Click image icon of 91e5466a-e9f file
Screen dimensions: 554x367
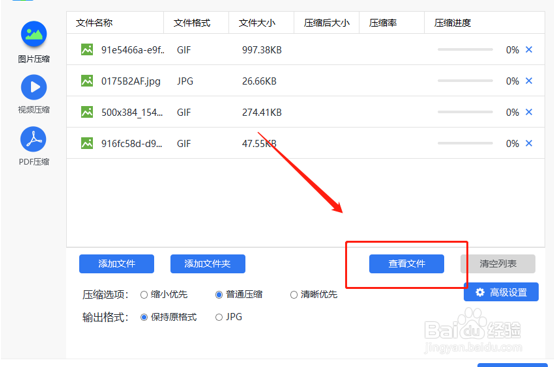87,49
